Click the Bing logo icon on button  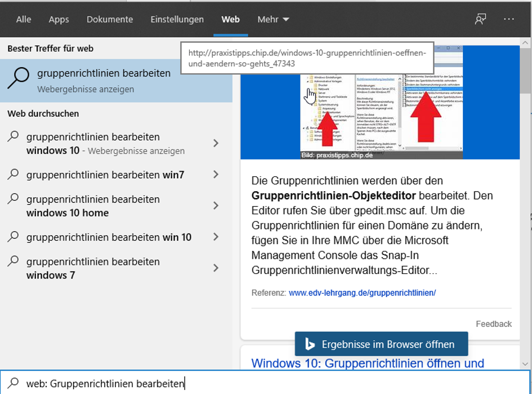tap(310, 344)
